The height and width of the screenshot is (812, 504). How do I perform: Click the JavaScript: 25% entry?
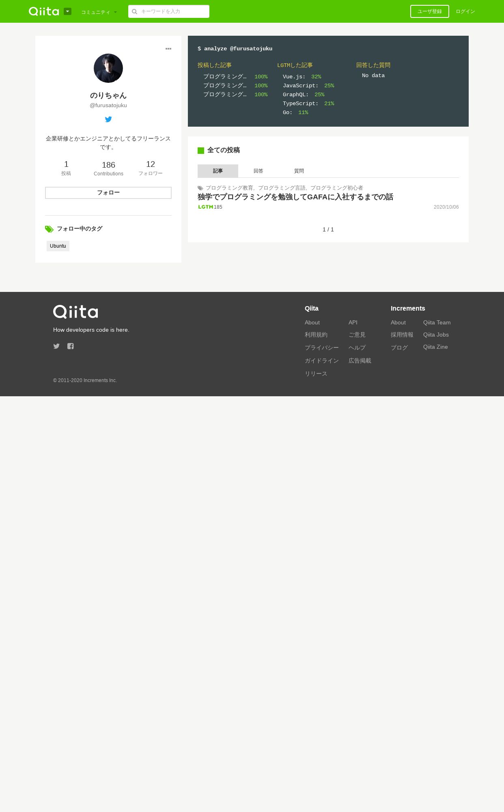coord(308,86)
